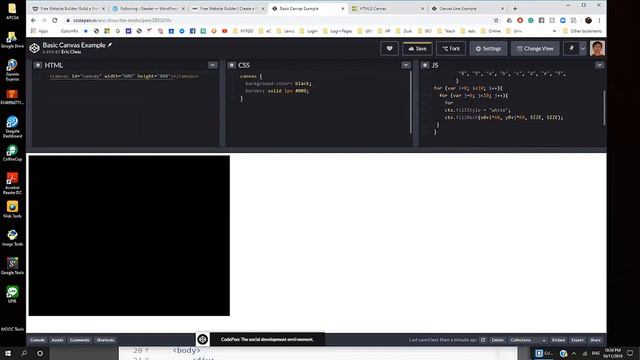
Task: Open the Teach bookmark folder
Action: pyautogui.click(x=446, y=31)
